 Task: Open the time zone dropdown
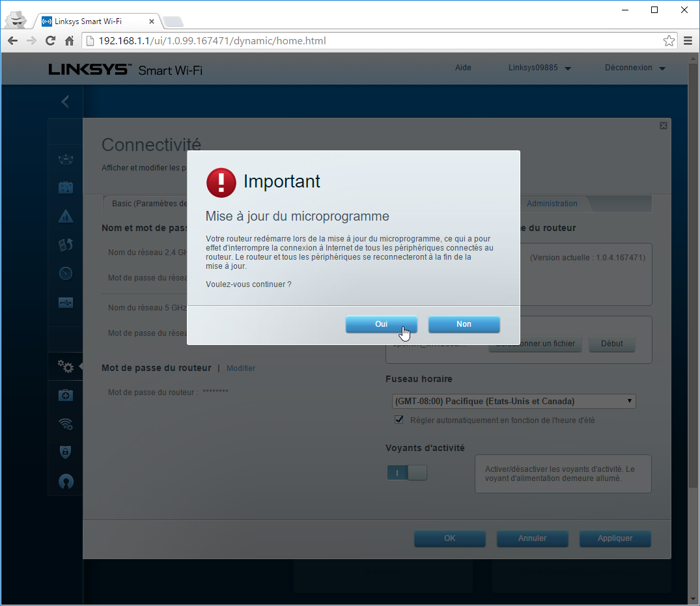[x=513, y=402]
